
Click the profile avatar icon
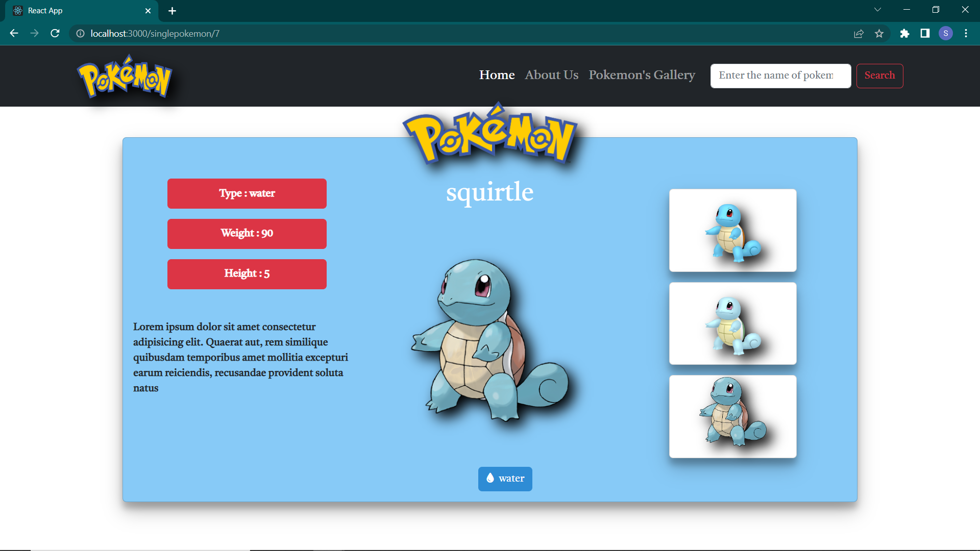point(946,33)
